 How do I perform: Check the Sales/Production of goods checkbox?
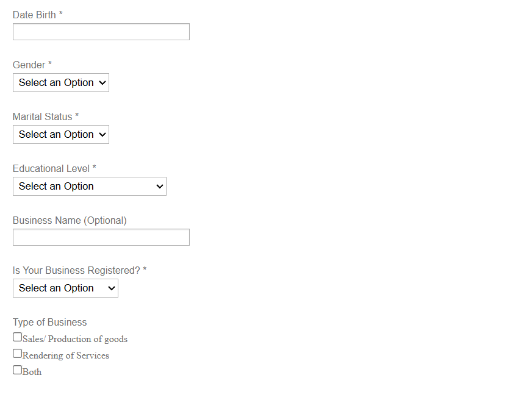(x=18, y=337)
